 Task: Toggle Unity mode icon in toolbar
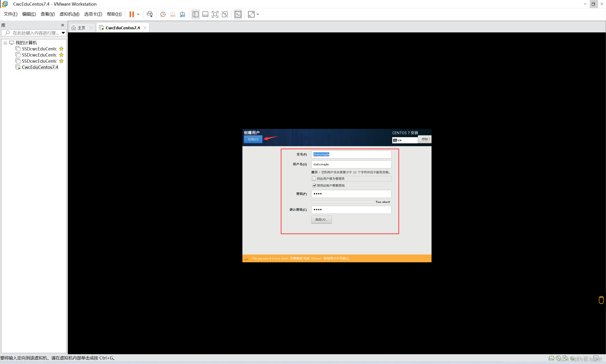tap(225, 14)
